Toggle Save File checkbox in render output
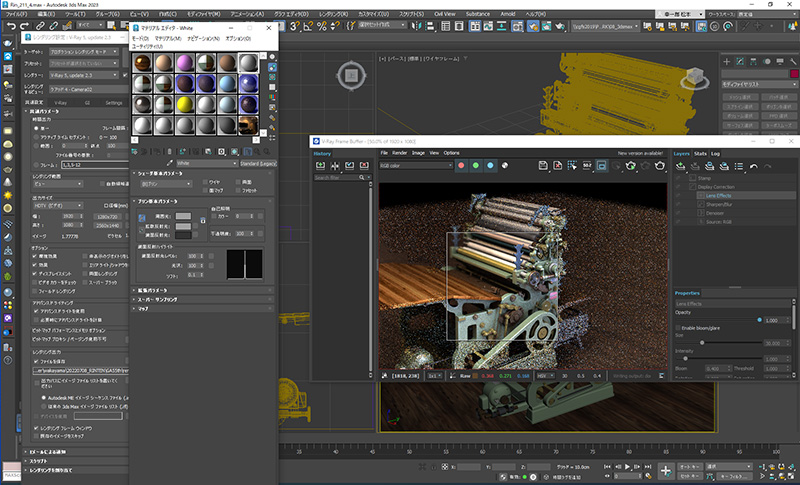Screen dimensions: 800x485 pos(36,361)
